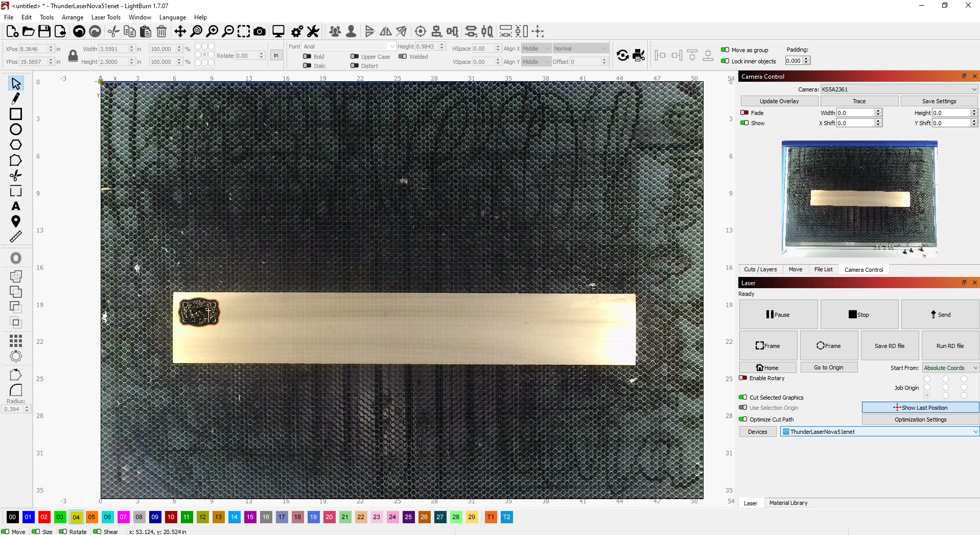Image resolution: width=980 pixels, height=535 pixels.
Task: Toggle Enable Rotary switch
Action: tap(743, 378)
